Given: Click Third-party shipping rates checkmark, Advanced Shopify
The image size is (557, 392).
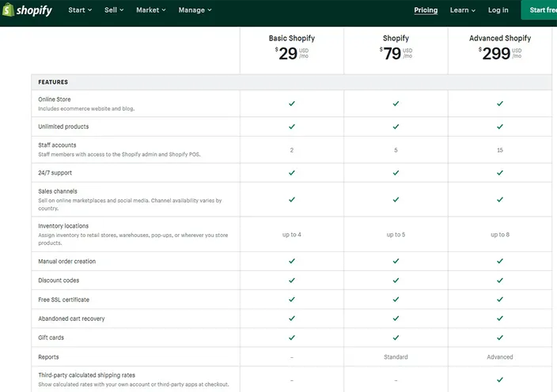Looking at the screenshot, I should point(500,379).
